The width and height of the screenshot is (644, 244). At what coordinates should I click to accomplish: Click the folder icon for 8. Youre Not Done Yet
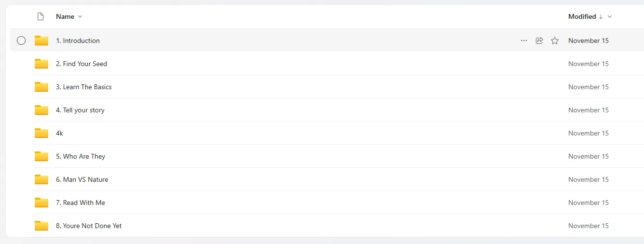tap(41, 226)
